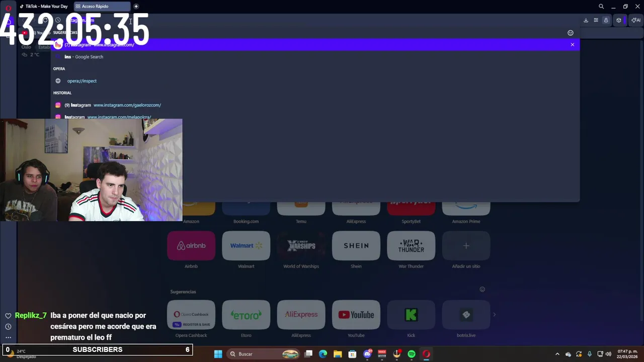Select the opera://inspect suggestion
Screen dimensions: 644x362
(315, 81)
